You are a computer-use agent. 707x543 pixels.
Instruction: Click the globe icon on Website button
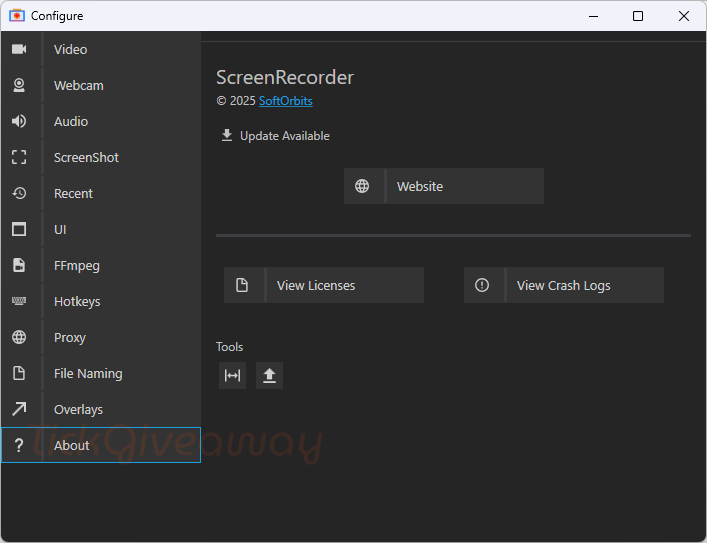tap(362, 186)
